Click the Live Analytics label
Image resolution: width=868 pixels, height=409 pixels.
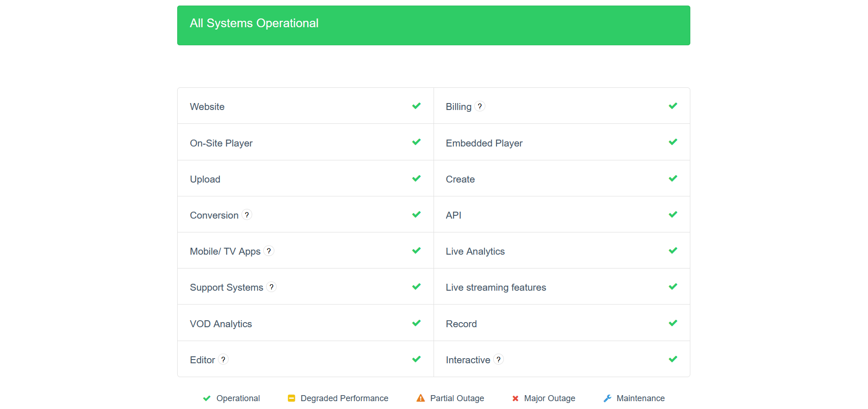click(x=475, y=251)
